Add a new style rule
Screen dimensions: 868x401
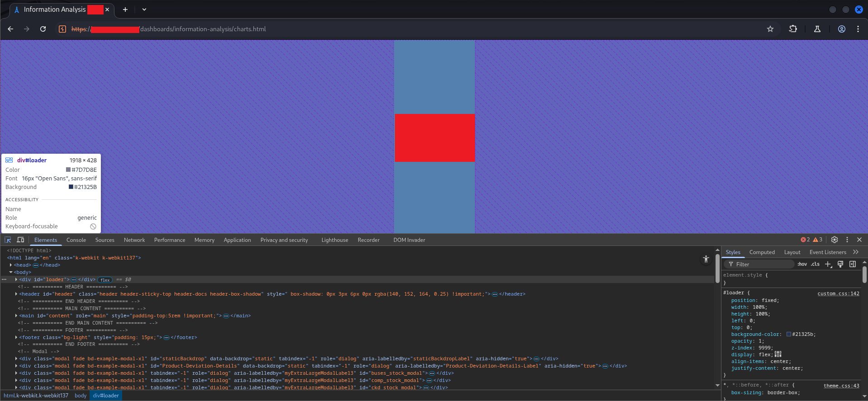click(x=828, y=264)
